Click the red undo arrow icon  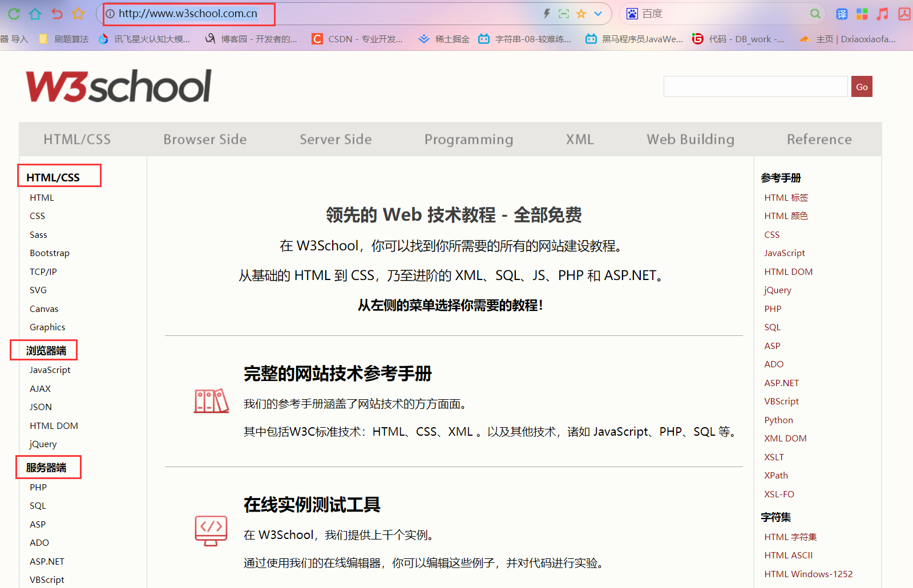57,14
